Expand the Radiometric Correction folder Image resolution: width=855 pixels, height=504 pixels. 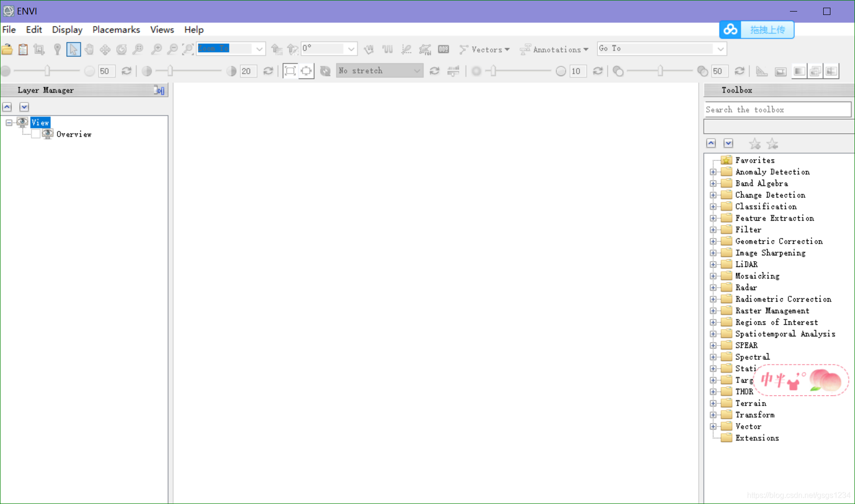click(713, 299)
